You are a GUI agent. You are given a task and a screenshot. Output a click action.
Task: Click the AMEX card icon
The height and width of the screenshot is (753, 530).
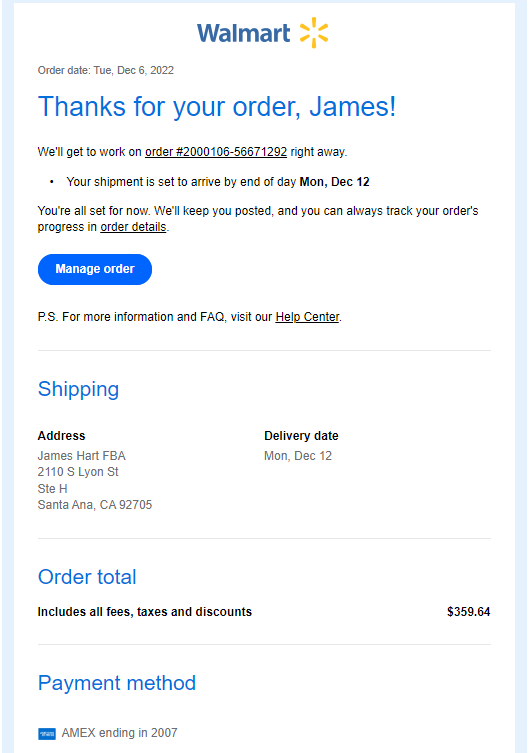coord(47,733)
